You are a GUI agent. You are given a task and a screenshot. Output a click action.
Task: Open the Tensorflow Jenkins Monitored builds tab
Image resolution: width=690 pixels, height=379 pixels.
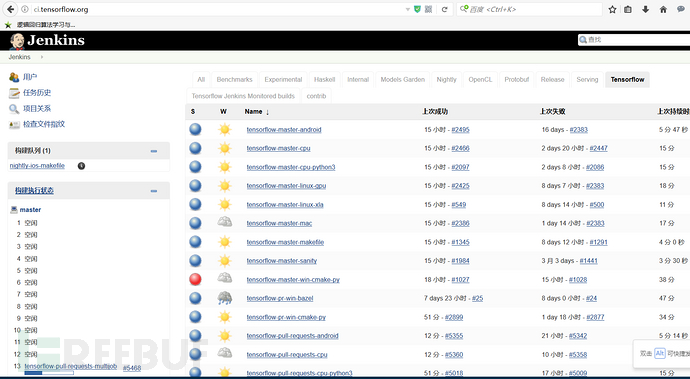pos(243,96)
